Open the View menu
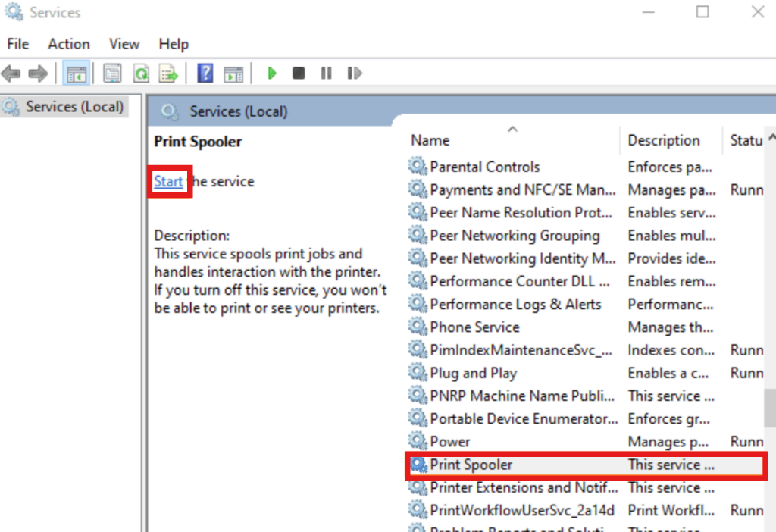Screen dimensions: 776x532 pyautogui.click(x=124, y=44)
